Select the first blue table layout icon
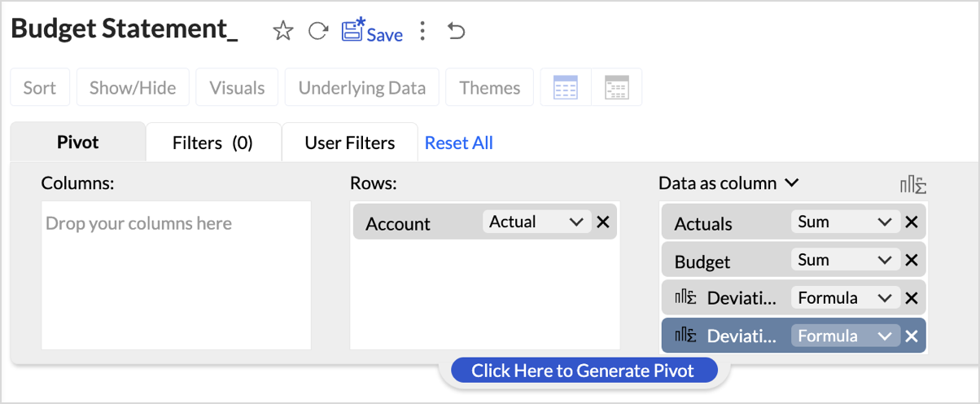980x404 pixels. click(565, 88)
